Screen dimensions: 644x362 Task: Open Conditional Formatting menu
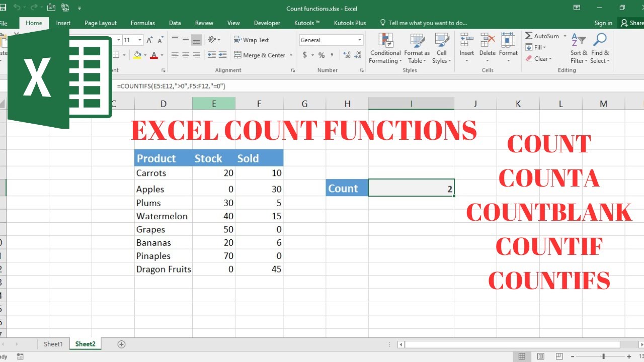(385, 48)
